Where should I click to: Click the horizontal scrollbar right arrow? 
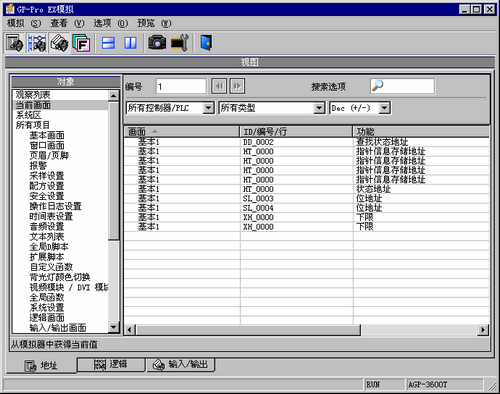(483, 330)
